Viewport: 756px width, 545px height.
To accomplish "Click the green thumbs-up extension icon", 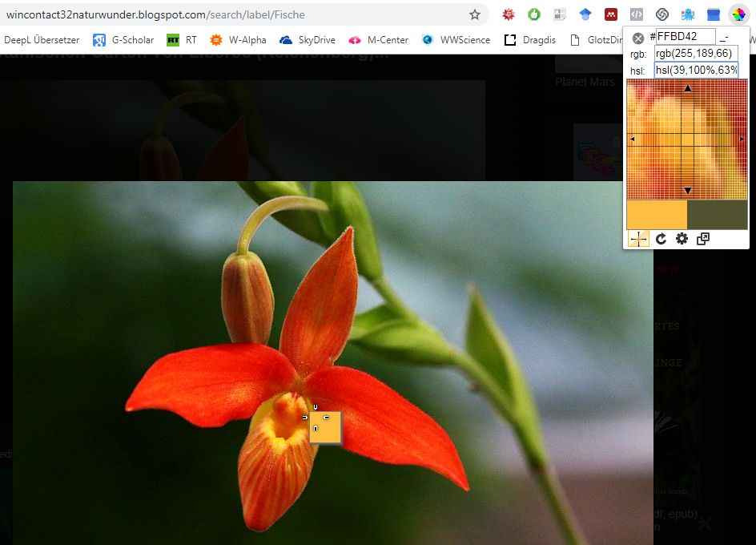I will tap(533, 14).
